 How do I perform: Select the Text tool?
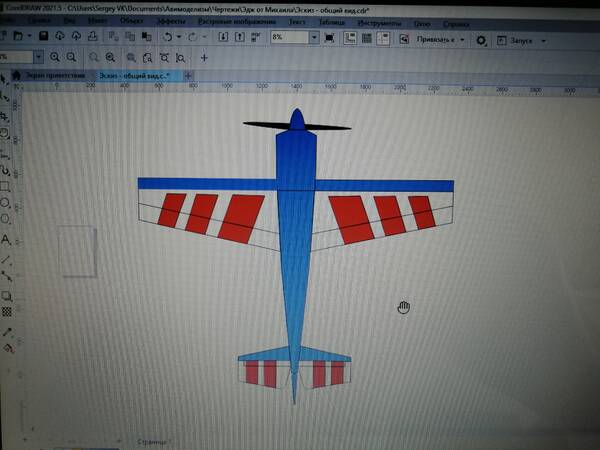[x=6, y=240]
